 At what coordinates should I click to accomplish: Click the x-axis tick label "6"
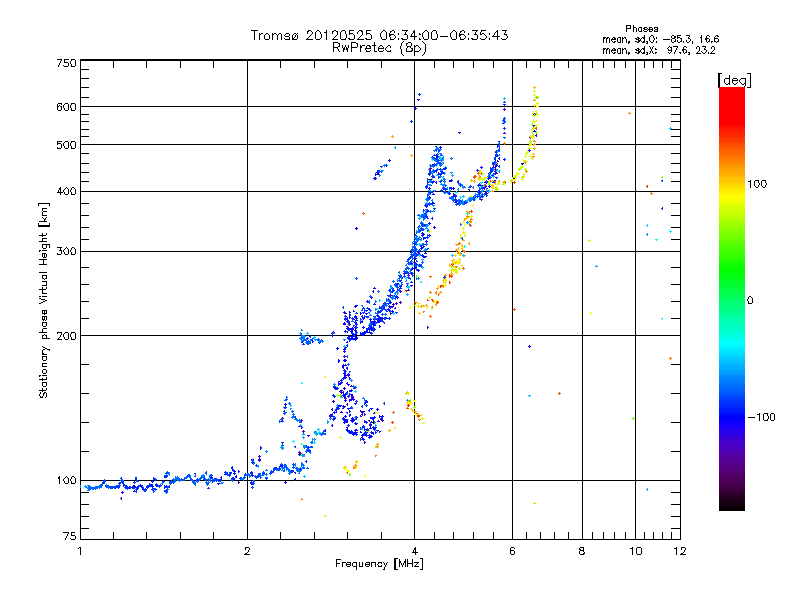513,551
